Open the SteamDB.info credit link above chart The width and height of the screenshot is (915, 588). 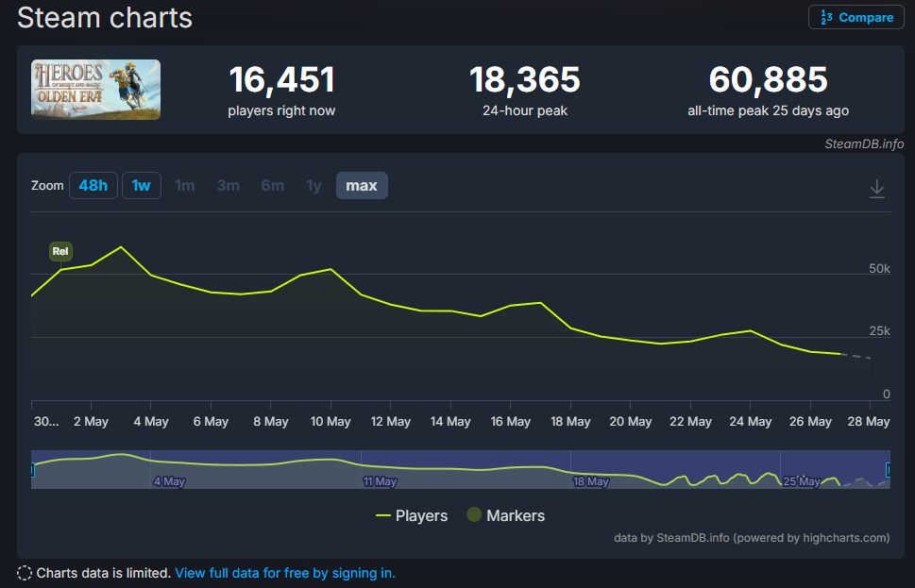[x=864, y=144]
